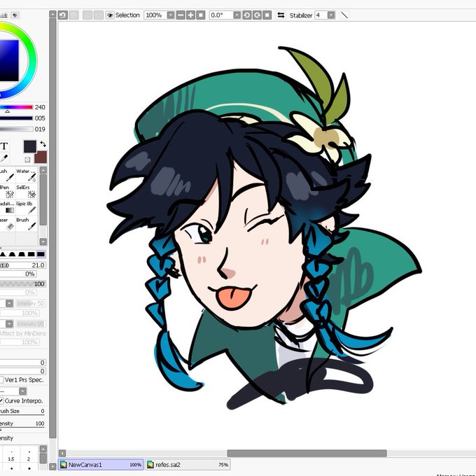Rotate canvas clockwise button
Viewport: 476px width, 476px height.
(257, 15)
